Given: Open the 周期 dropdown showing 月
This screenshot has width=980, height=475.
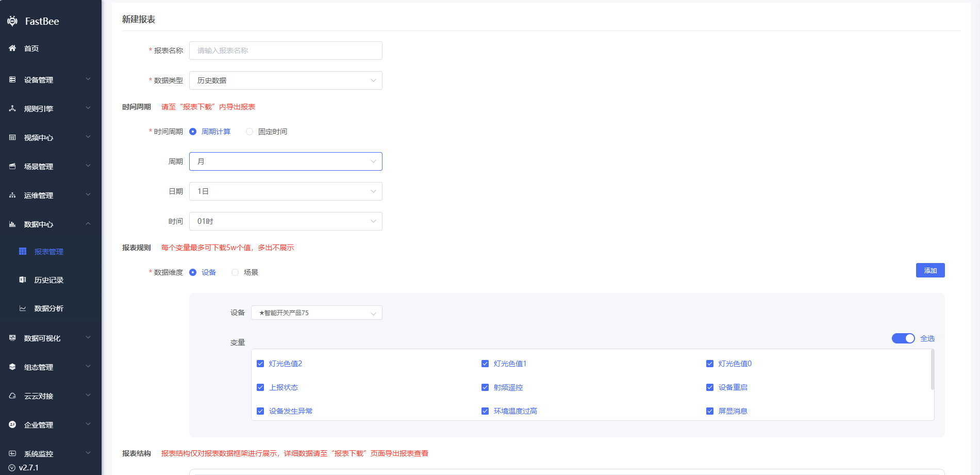Looking at the screenshot, I should pos(286,161).
